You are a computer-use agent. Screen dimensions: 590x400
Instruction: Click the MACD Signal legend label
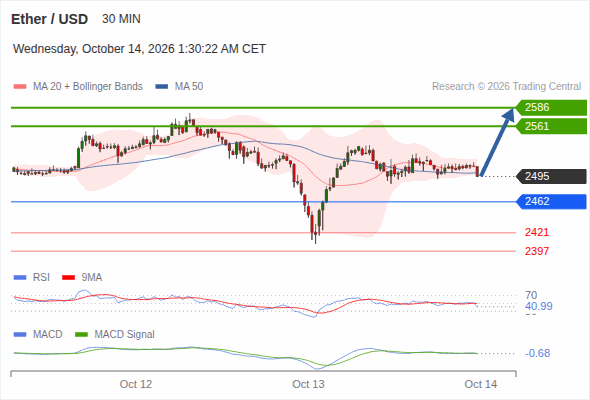[x=125, y=334]
